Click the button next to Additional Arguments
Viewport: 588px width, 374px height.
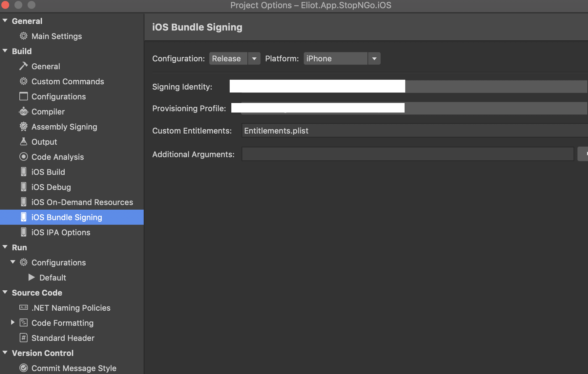583,154
